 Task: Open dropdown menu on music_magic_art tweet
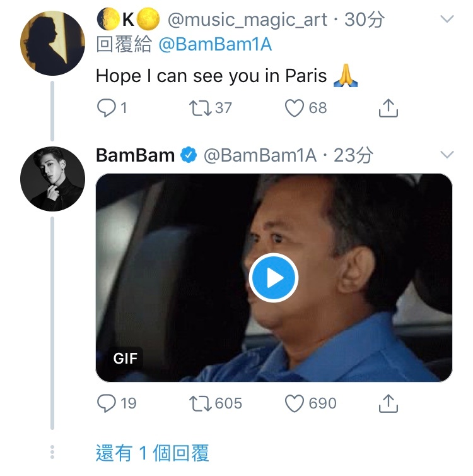pyautogui.click(x=447, y=20)
